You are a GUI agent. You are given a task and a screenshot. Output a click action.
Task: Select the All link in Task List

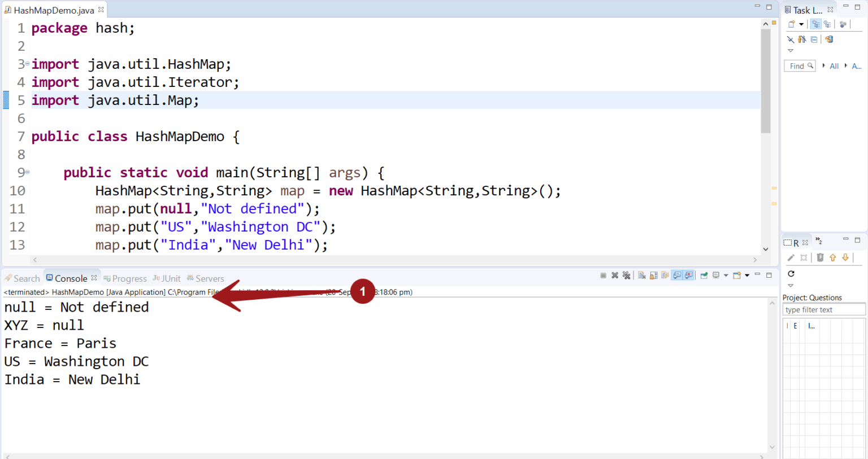[x=834, y=66]
